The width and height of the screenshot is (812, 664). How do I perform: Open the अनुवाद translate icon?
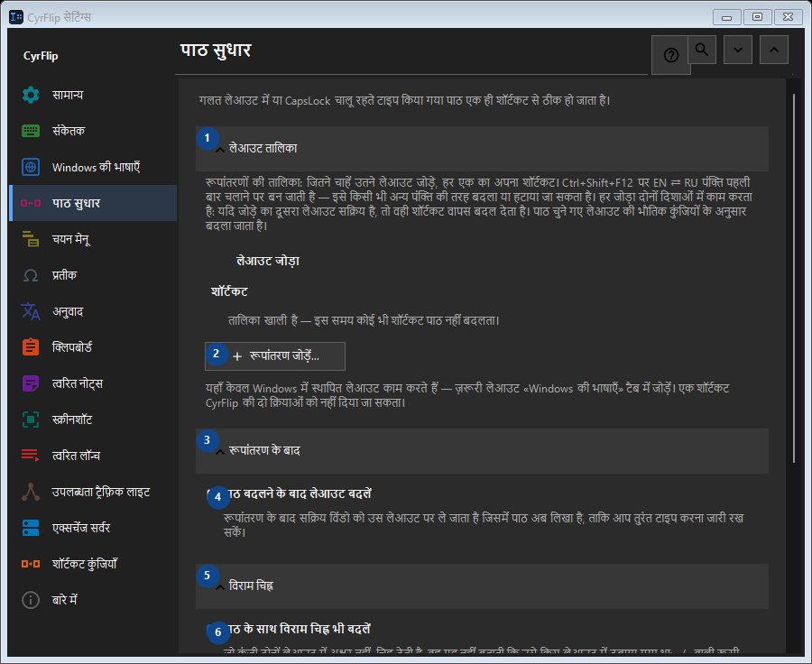click(x=31, y=311)
